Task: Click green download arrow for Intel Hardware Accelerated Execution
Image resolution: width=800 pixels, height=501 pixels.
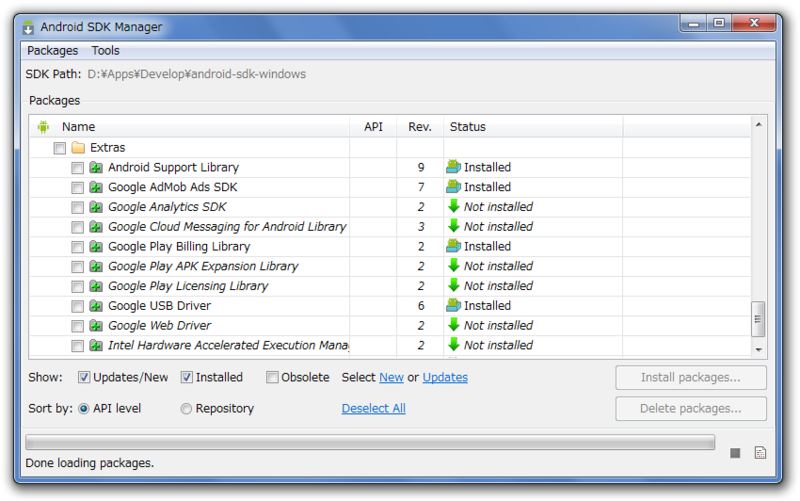Action: [453, 345]
